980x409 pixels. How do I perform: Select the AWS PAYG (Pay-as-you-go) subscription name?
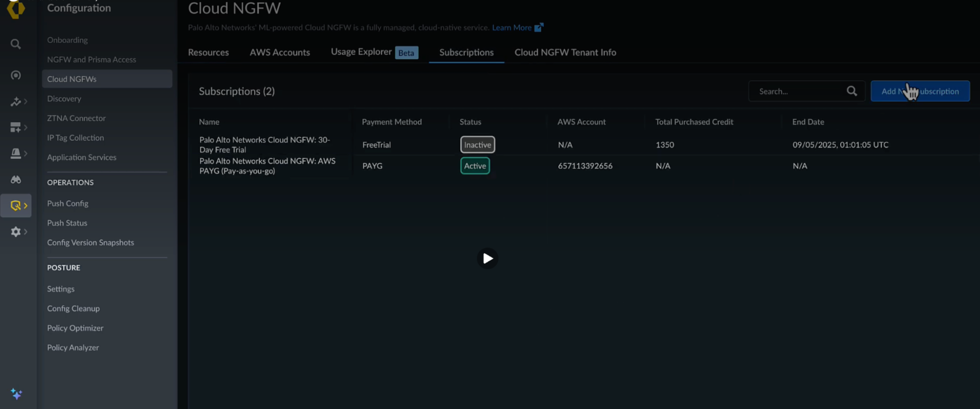coord(268,166)
